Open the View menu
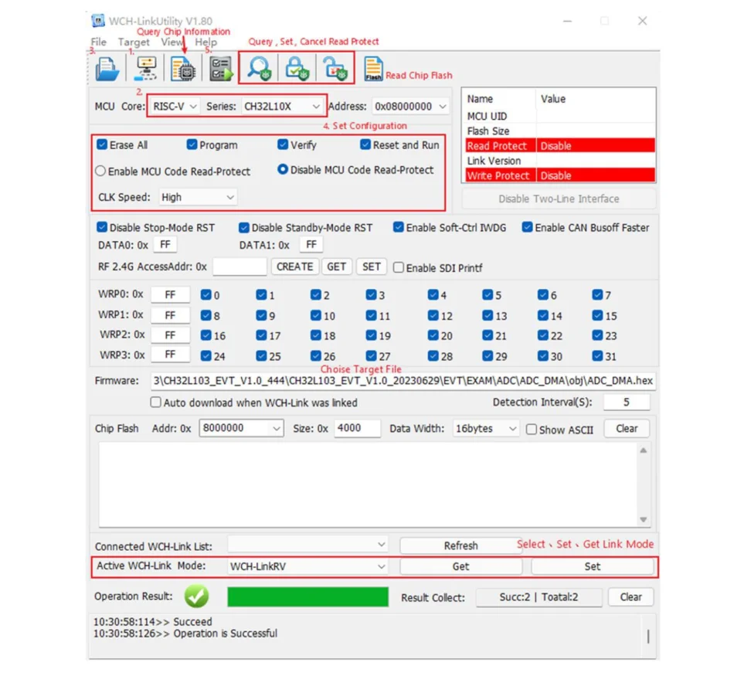This screenshot has height=700, width=744. pos(172,42)
